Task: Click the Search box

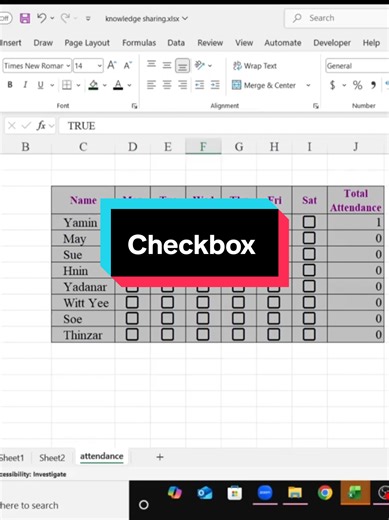Action: coord(337,18)
